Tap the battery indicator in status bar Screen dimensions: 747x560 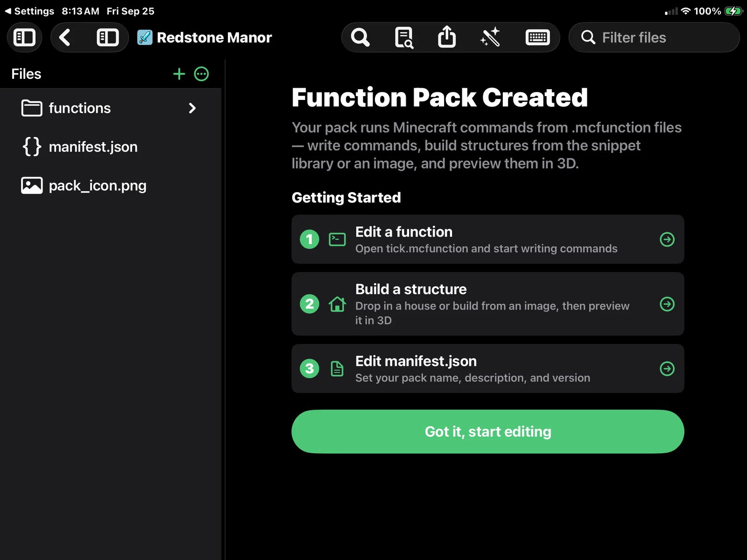pos(733,11)
